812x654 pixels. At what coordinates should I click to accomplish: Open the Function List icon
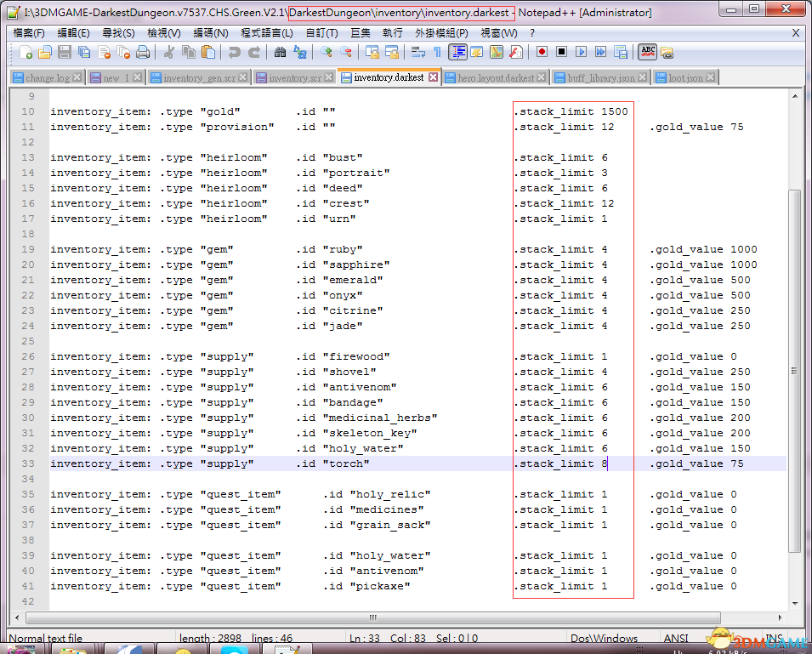pyautogui.click(x=516, y=52)
